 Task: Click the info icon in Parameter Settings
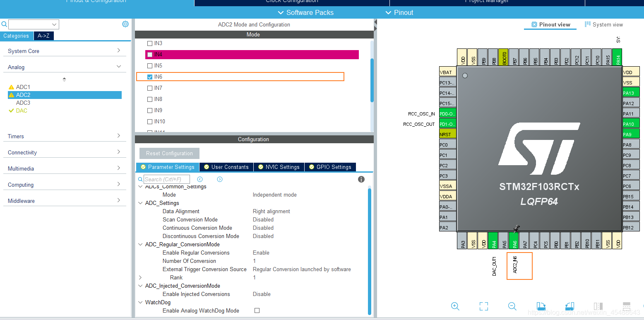pyautogui.click(x=361, y=179)
